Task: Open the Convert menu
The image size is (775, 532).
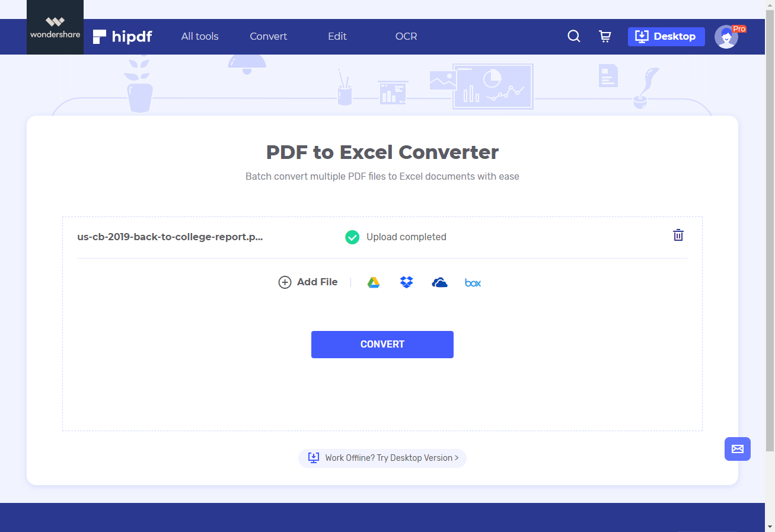Action: [268, 36]
